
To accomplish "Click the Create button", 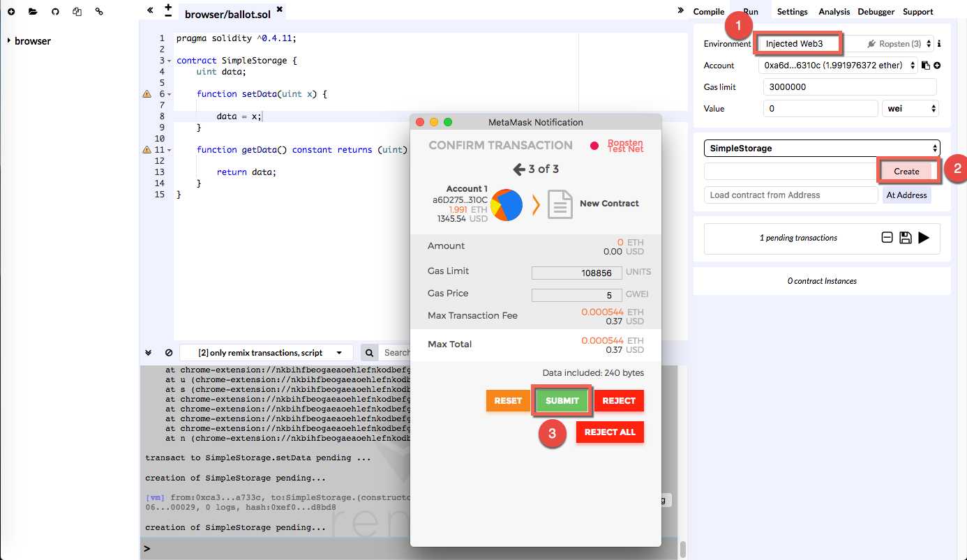I will [x=906, y=172].
